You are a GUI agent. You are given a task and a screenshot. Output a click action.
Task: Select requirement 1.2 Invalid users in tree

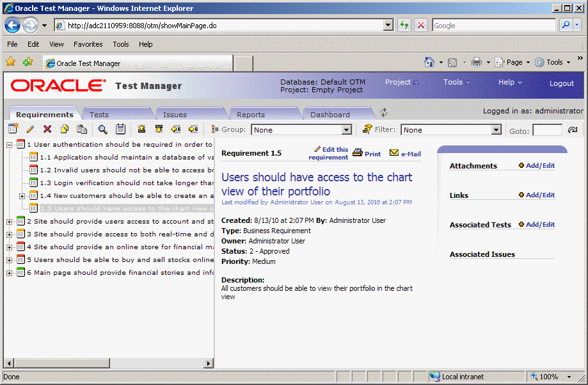pyautogui.click(x=127, y=170)
